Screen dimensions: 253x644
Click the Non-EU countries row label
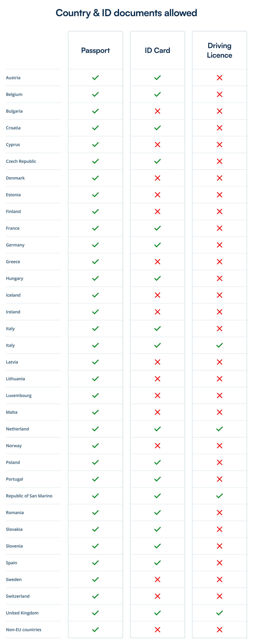[x=24, y=629]
